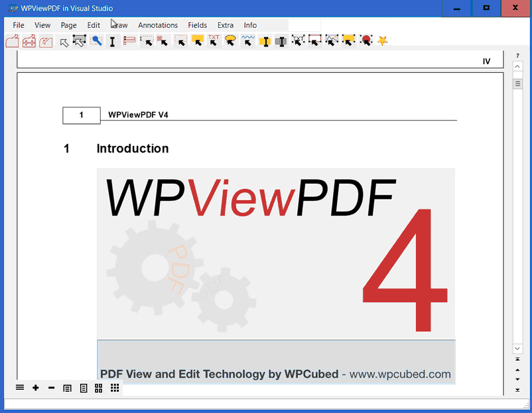Image resolution: width=532 pixels, height=413 pixels.
Task: Open the Edit menu
Action: pyautogui.click(x=94, y=25)
